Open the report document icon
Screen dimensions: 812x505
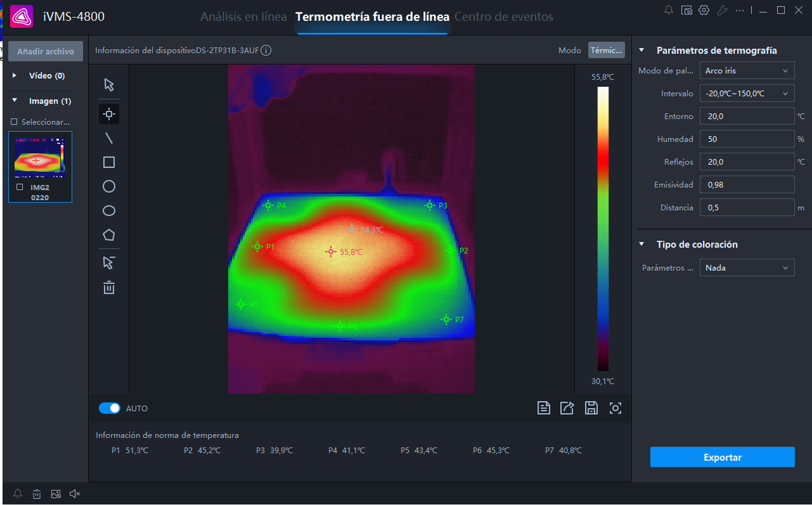click(544, 408)
